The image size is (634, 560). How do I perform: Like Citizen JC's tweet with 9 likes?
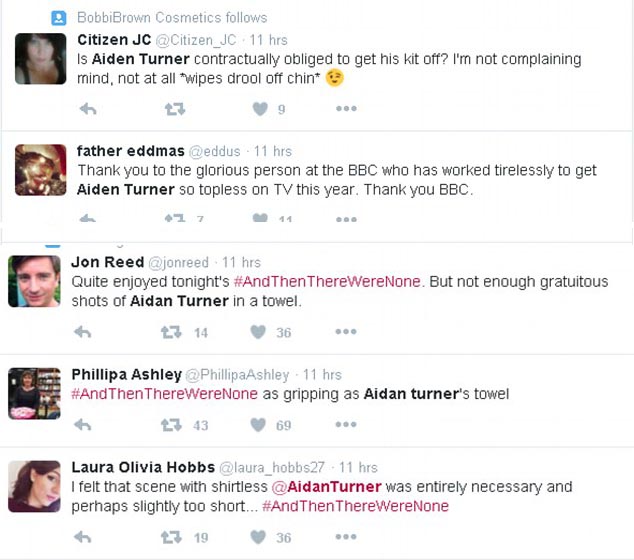tap(261, 110)
